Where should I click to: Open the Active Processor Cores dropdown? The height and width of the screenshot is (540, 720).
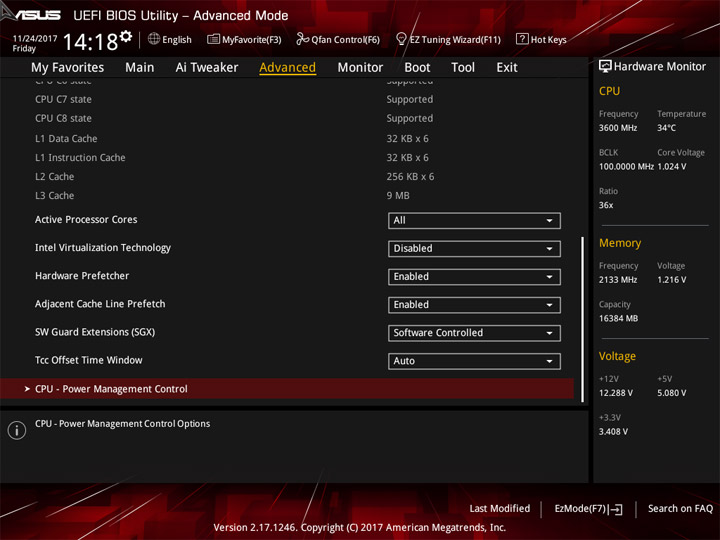(474, 220)
